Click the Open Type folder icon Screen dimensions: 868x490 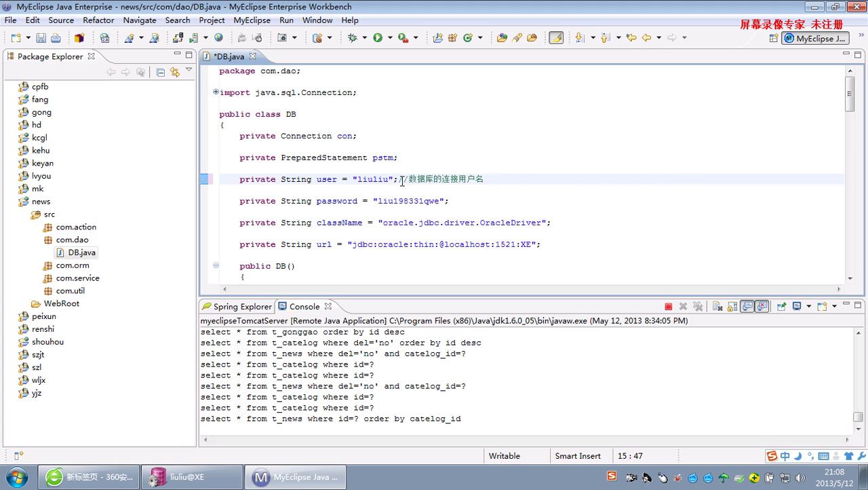(x=502, y=38)
